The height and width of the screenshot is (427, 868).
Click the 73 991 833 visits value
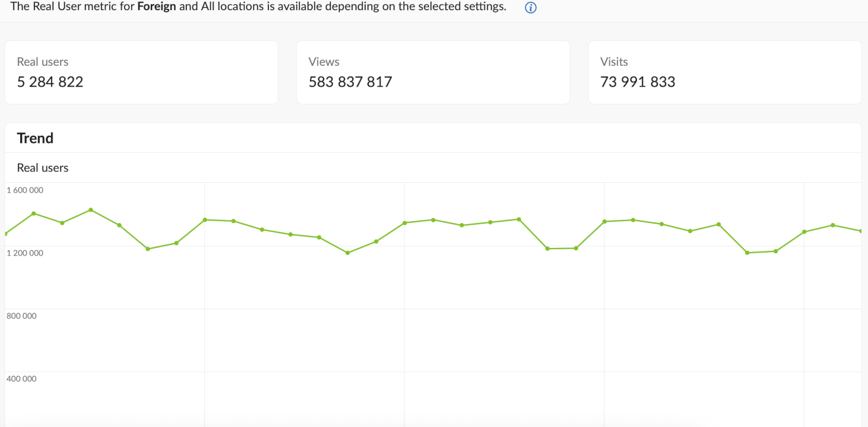click(638, 82)
